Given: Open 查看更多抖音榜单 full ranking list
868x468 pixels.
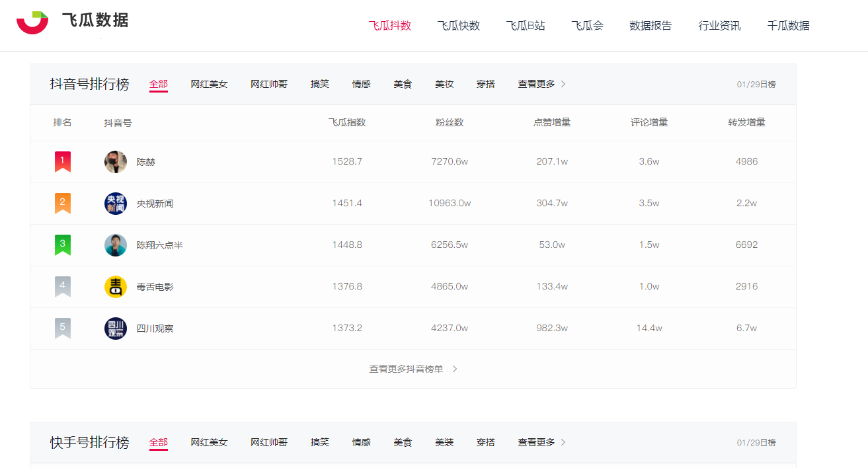Looking at the screenshot, I should 413,369.
